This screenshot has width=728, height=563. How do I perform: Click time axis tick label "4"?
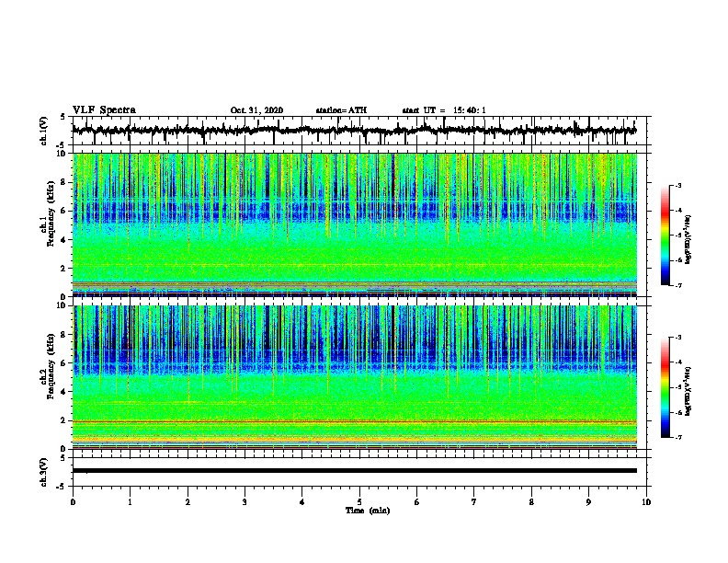pos(302,502)
